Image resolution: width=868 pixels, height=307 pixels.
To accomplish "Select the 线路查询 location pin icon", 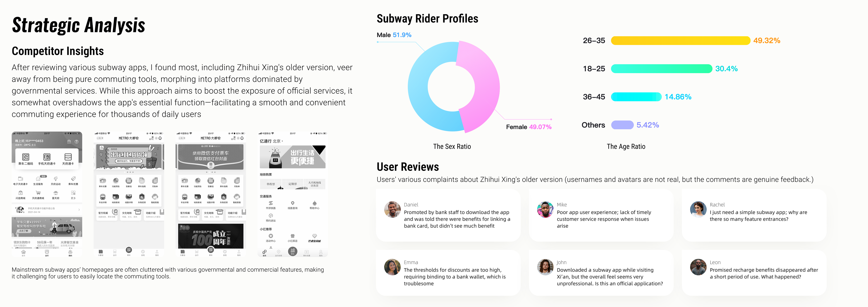I will click(x=292, y=203).
